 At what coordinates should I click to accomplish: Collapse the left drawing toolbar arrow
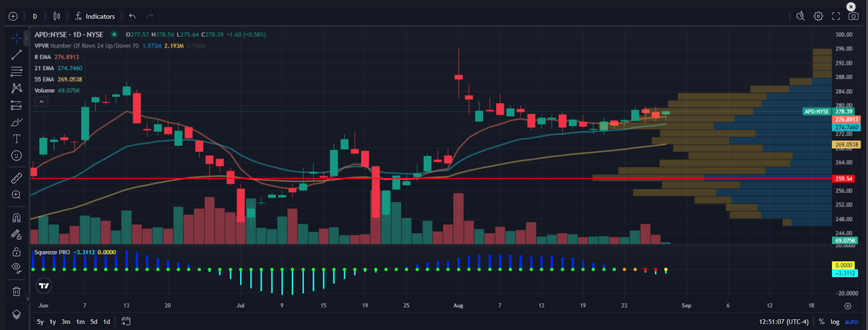click(28, 298)
